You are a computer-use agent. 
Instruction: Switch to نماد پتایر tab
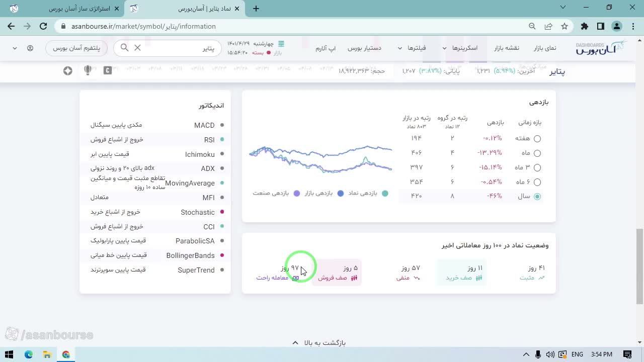point(186,9)
